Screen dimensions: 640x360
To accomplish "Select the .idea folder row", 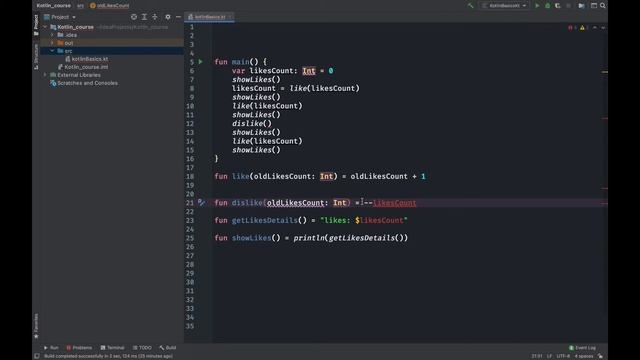I will (x=112, y=35).
